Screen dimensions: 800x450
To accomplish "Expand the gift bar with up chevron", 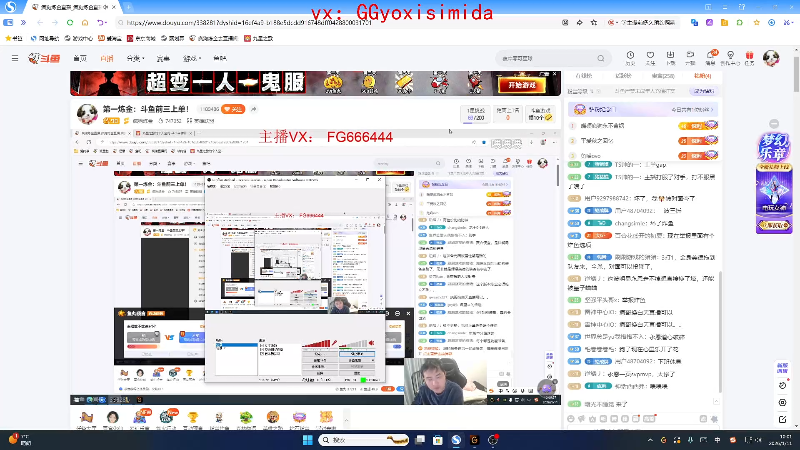I will click(346, 420).
